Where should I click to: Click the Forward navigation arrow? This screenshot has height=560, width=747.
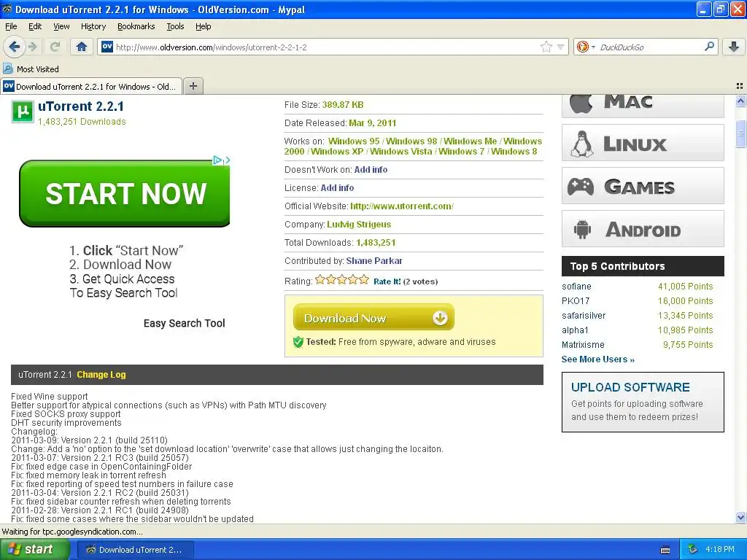point(32,47)
